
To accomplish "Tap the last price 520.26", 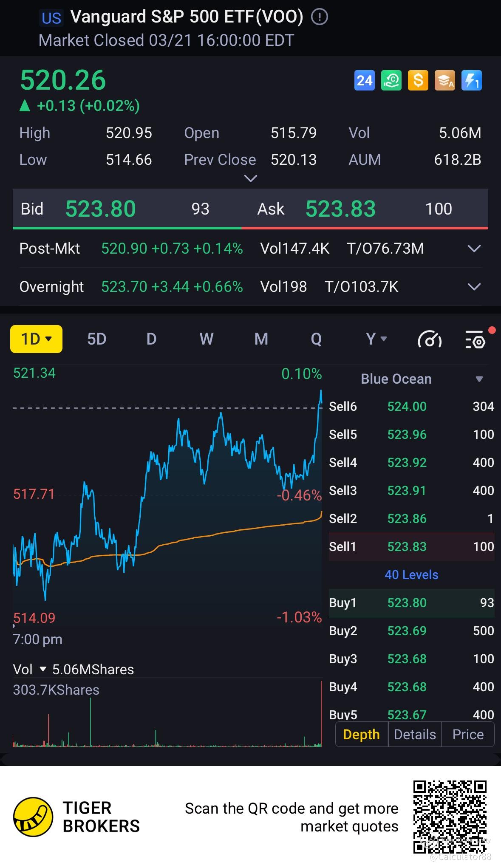I will click(63, 80).
